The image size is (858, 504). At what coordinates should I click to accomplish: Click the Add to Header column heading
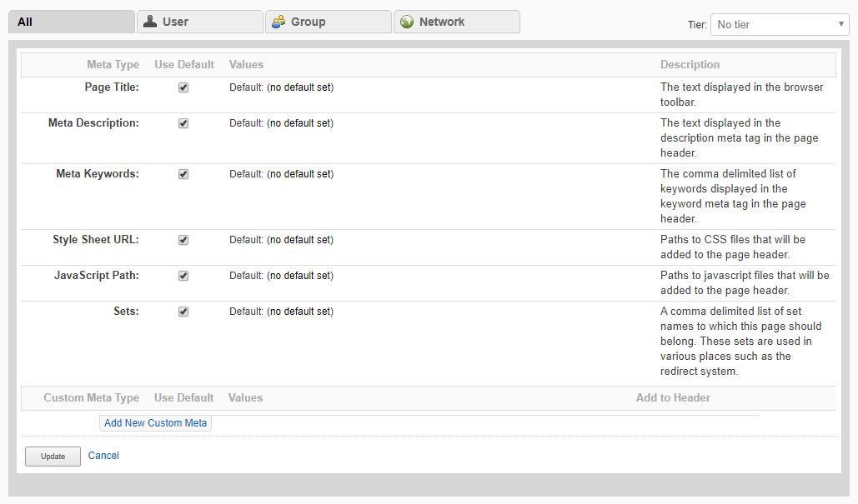[x=673, y=398]
